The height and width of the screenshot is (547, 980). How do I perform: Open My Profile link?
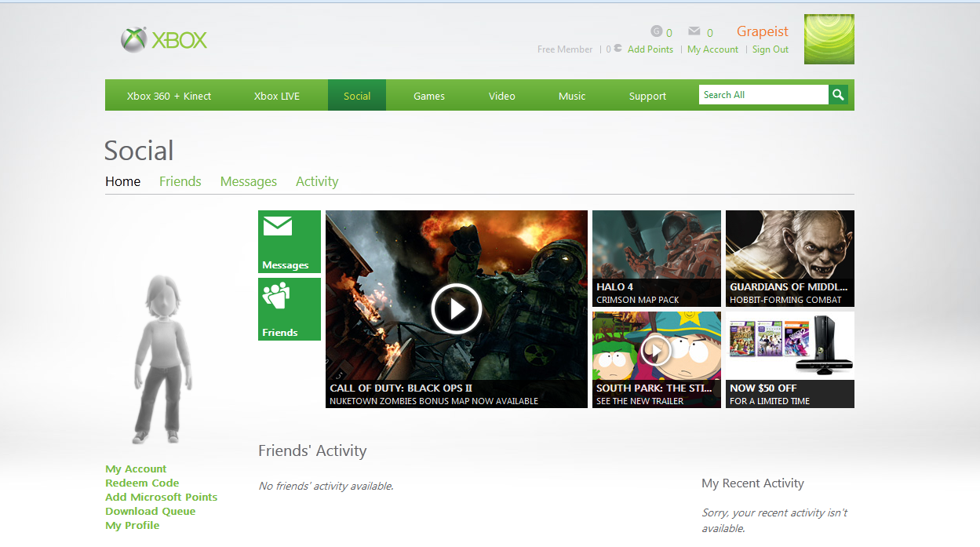133,526
